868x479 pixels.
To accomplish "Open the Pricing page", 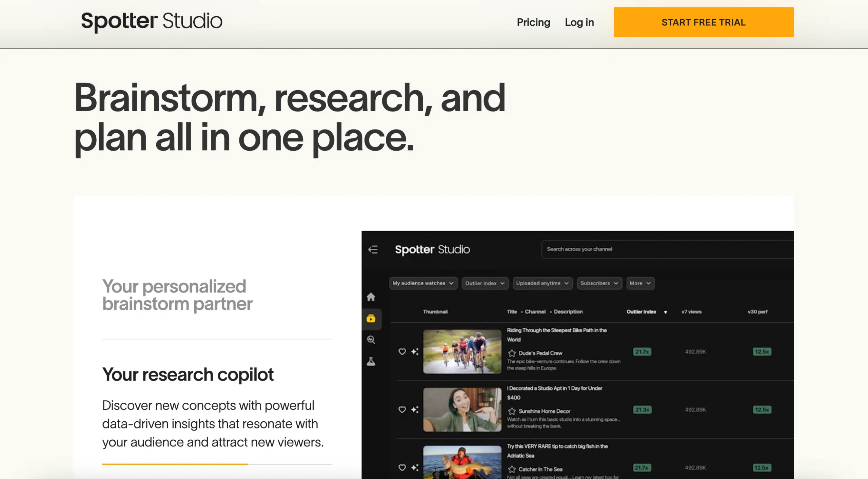I will pos(533,22).
